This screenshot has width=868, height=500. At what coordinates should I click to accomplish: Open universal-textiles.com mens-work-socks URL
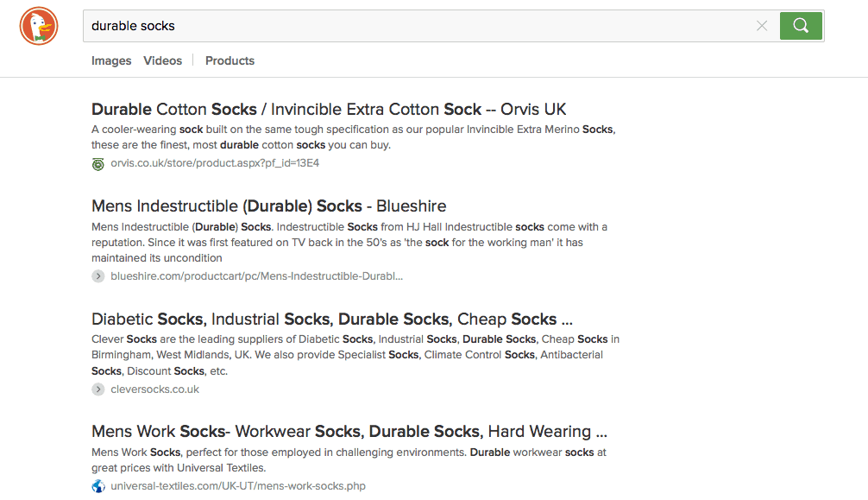tap(238, 486)
